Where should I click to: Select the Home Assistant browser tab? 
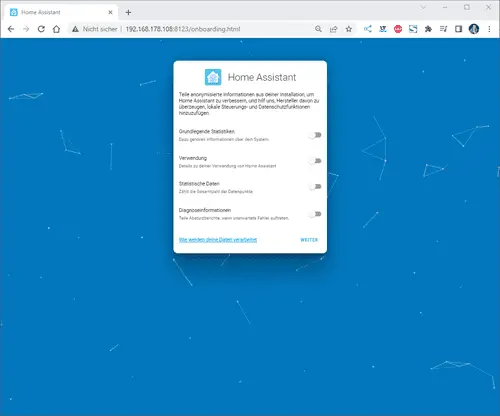click(x=61, y=12)
